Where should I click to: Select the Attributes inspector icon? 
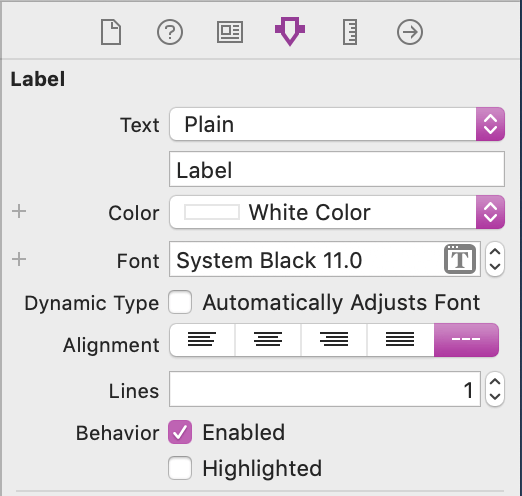tap(290, 31)
